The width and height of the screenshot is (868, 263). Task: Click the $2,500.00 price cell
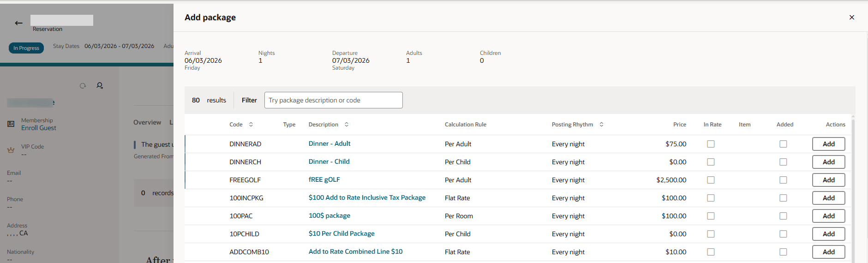pos(671,180)
